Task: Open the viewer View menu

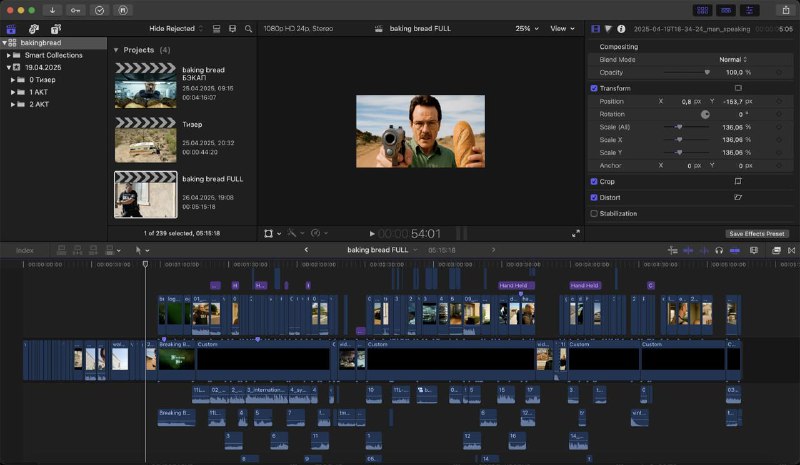Action: [562, 29]
